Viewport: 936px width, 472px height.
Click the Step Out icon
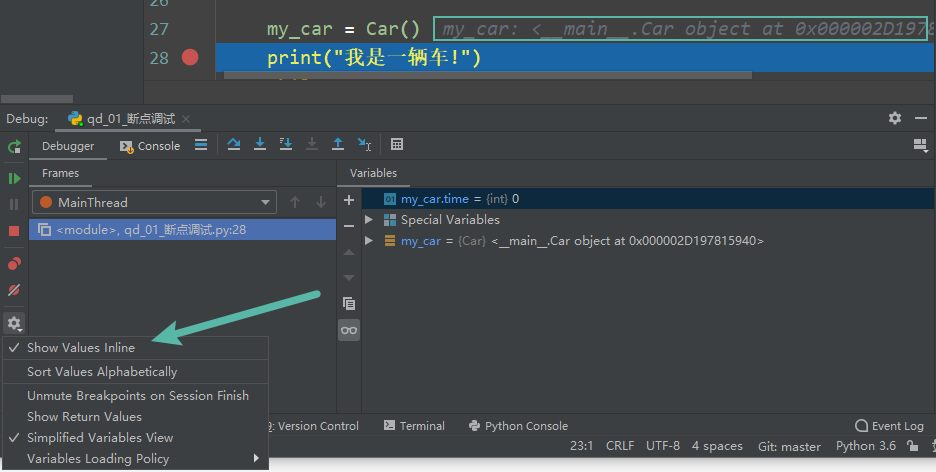pyautogui.click(x=338, y=145)
